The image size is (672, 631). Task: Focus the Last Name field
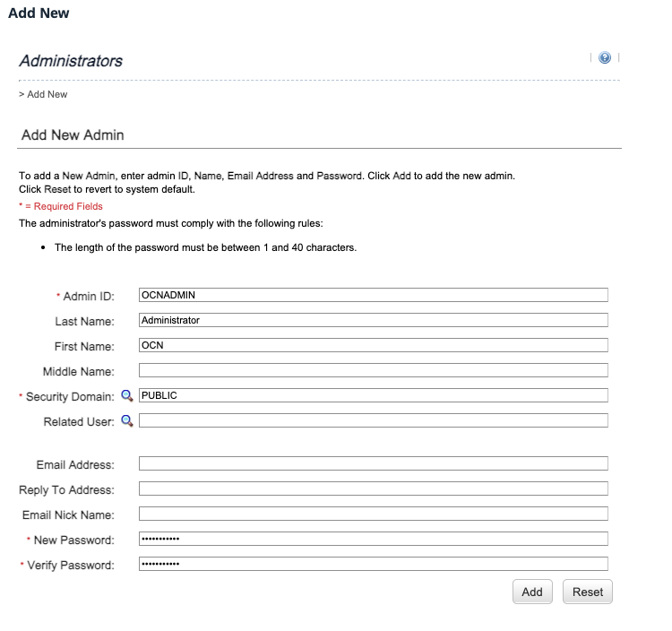pyautogui.click(x=373, y=320)
